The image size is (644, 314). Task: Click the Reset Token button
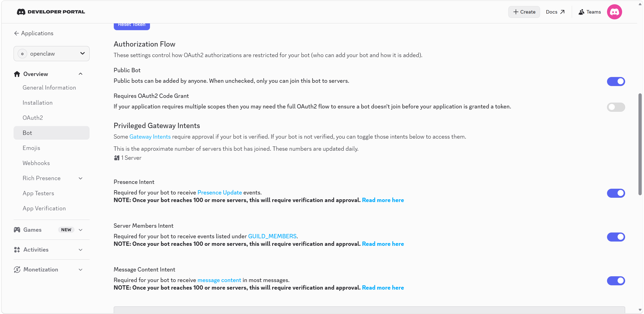click(132, 25)
